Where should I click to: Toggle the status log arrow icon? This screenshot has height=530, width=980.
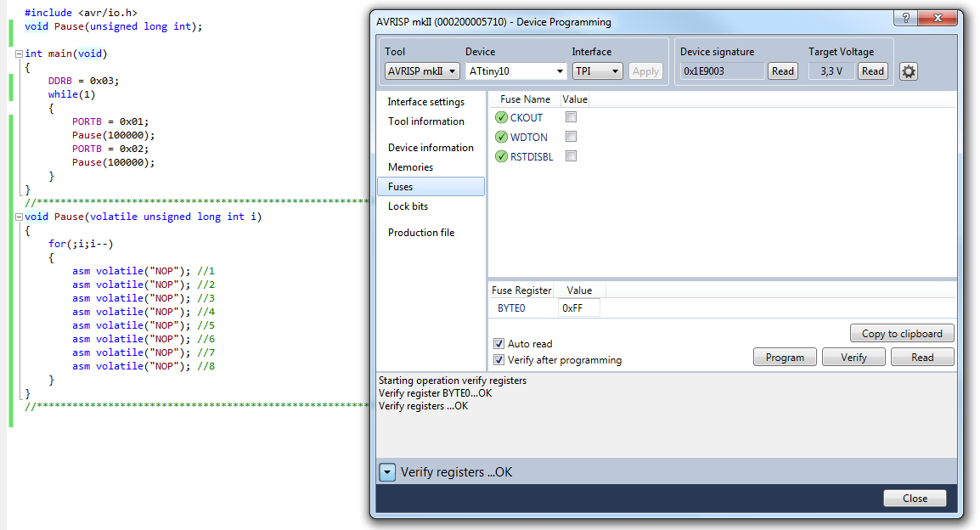tap(387, 472)
